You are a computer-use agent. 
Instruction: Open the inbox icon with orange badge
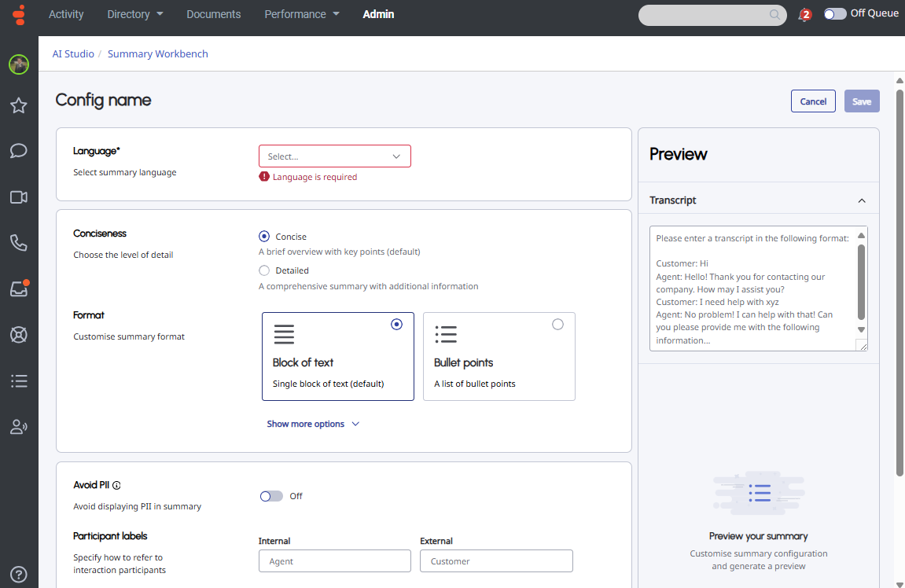[x=19, y=288]
